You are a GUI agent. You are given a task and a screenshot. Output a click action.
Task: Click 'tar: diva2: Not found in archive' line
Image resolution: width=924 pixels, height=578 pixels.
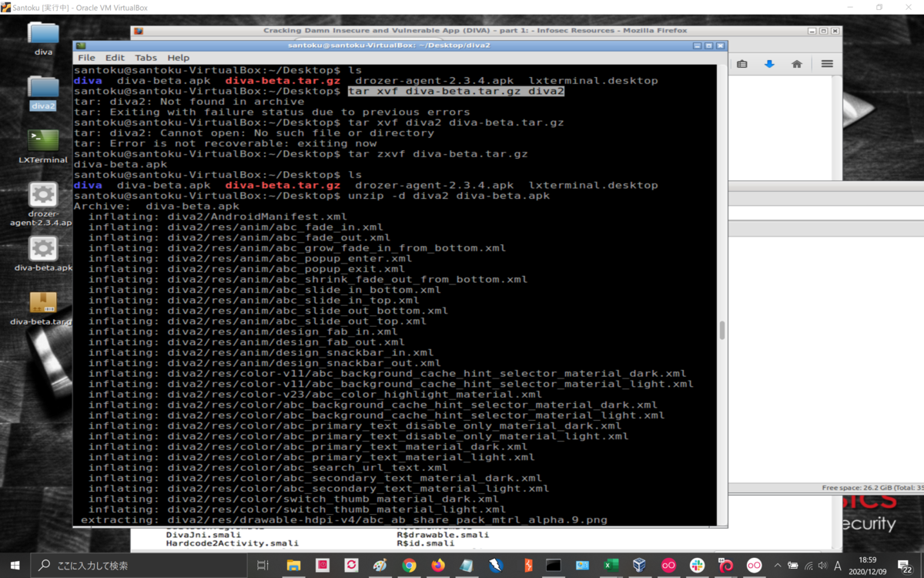coord(189,101)
